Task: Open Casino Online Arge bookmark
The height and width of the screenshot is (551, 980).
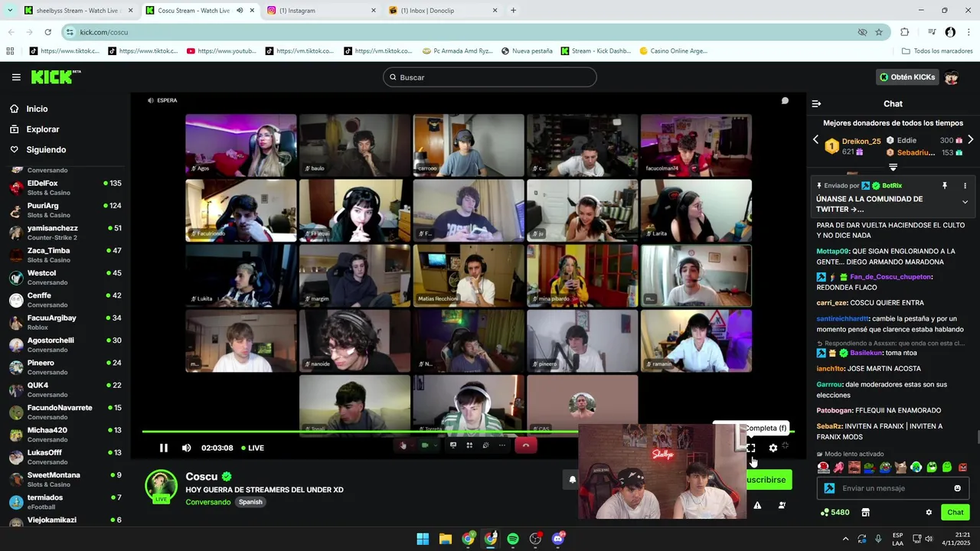Action: (672, 51)
